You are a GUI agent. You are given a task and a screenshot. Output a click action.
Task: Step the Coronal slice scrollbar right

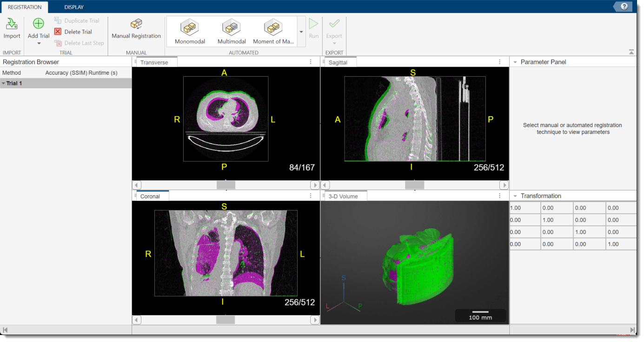pyautogui.click(x=315, y=320)
